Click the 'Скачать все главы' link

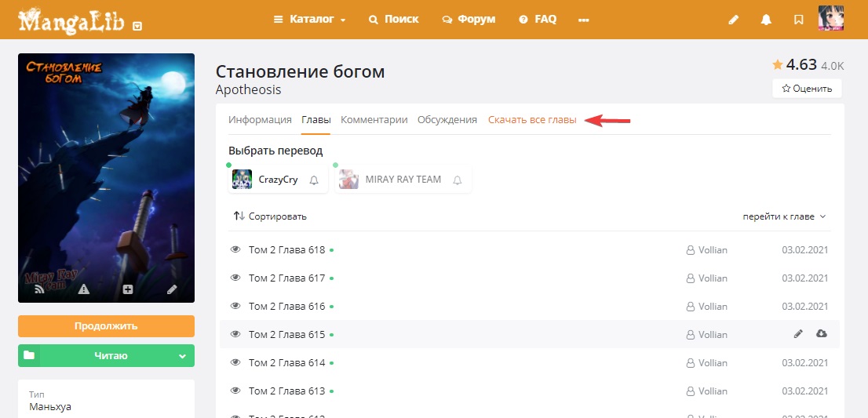point(532,120)
